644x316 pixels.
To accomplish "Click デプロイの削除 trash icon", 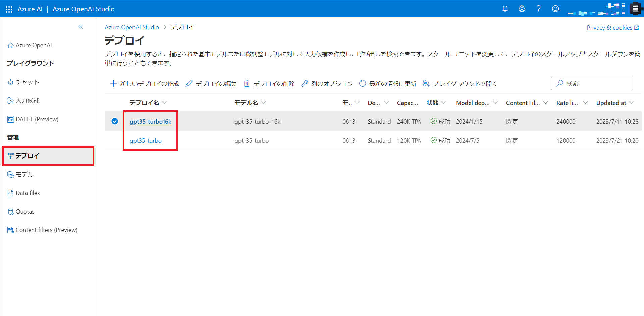I will pos(247,83).
